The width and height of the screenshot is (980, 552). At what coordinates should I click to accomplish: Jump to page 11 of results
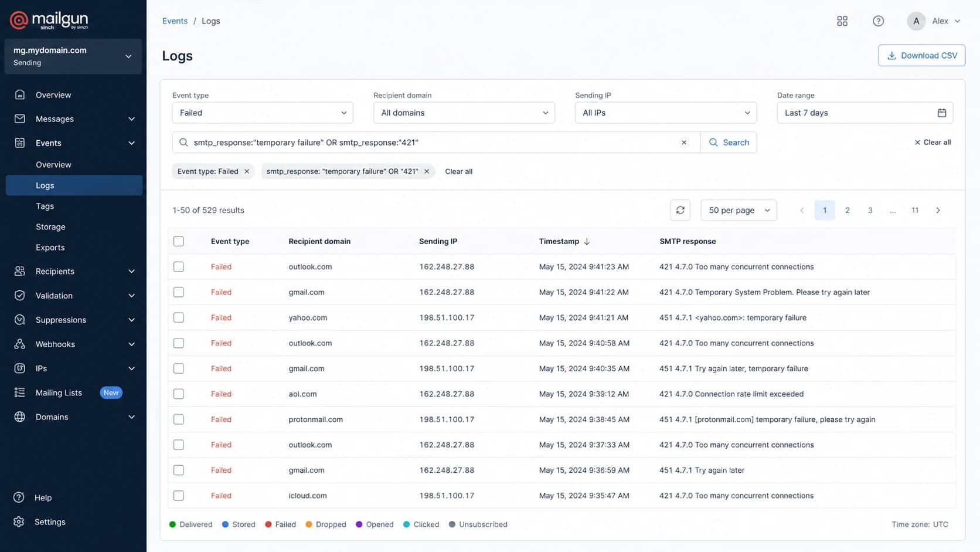coord(915,210)
